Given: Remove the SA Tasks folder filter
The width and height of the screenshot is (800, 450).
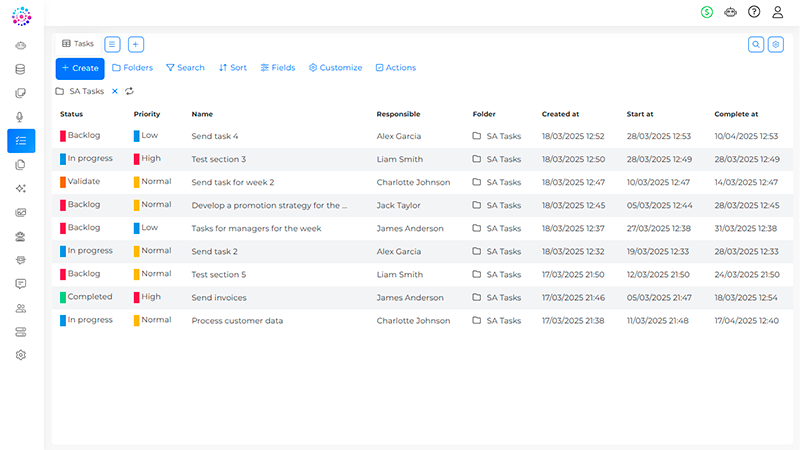Looking at the screenshot, I should tap(115, 91).
